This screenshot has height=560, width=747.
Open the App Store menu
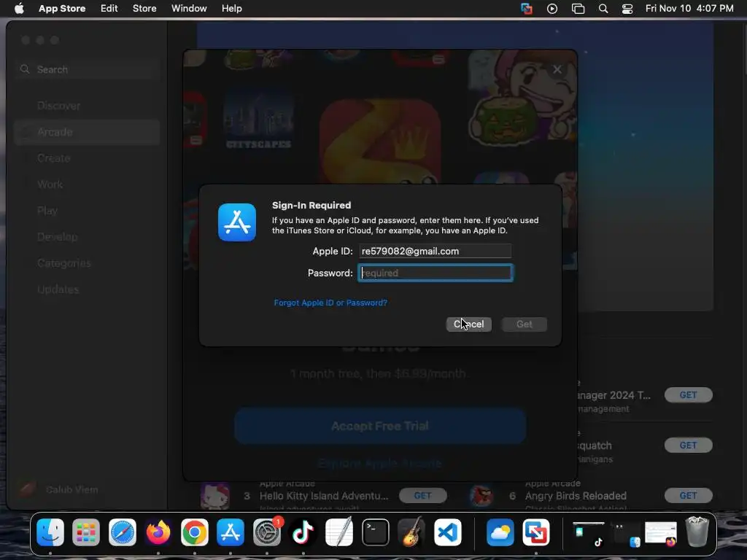(62, 9)
